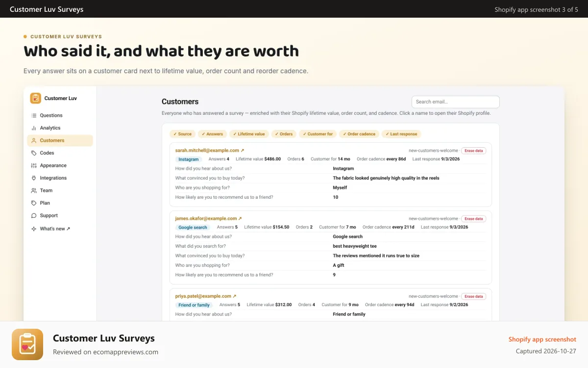Open james.okafor@example.com Shopify profile
588x368 pixels.
click(209, 218)
